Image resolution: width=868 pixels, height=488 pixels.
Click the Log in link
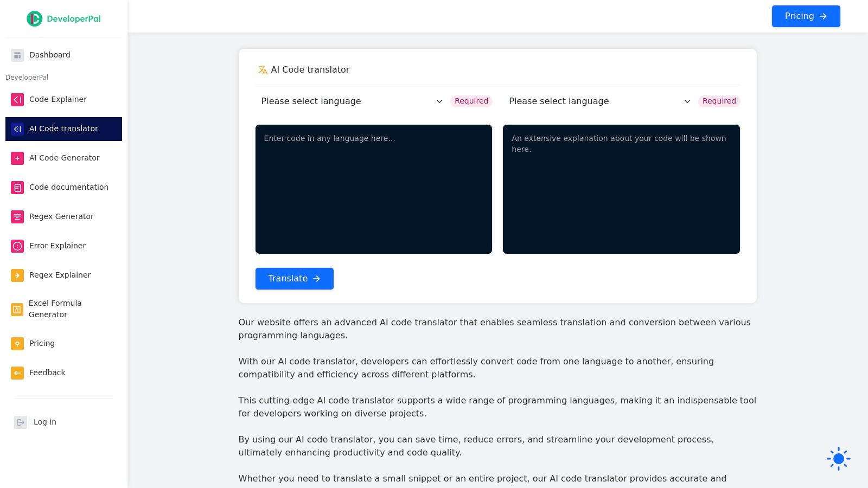point(45,422)
